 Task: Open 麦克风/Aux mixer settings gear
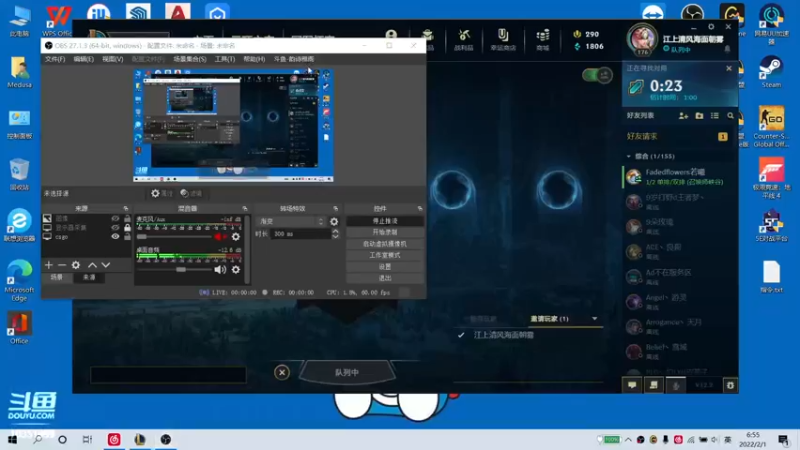coord(236,237)
